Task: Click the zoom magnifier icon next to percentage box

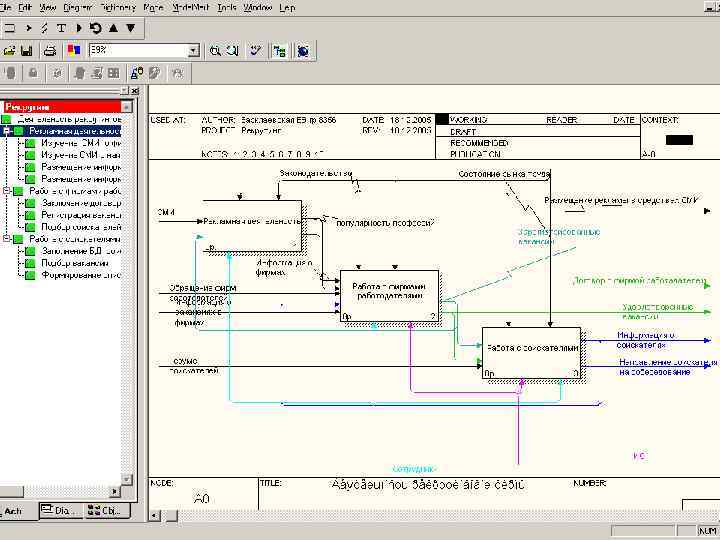Action: (215, 50)
